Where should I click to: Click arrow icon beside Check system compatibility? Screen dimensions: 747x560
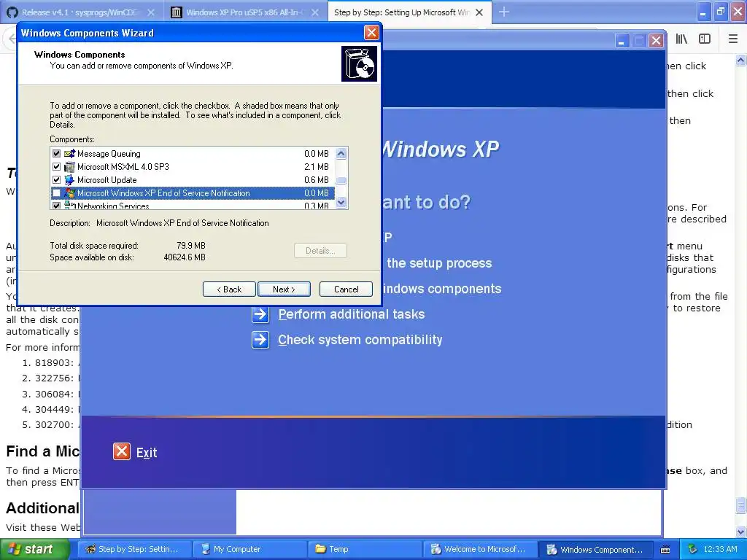(260, 340)
